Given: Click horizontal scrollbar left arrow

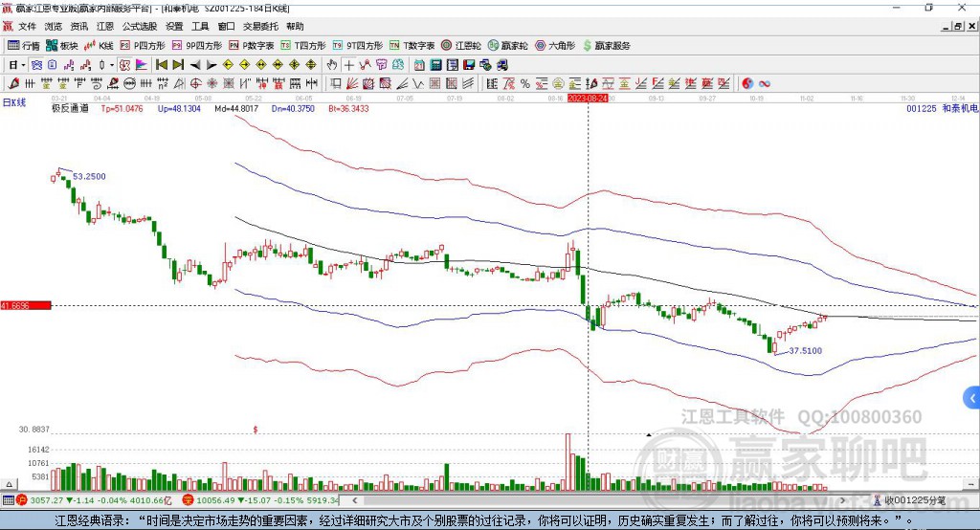Looking at the screenshot, I should click(x=355, y=500).
